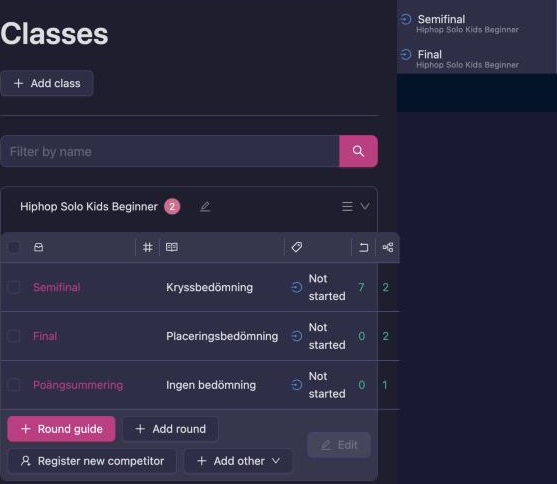Screen dimensions: 557x484
Task: Open the Add other dropdown
Action: (x=238, y=461)
